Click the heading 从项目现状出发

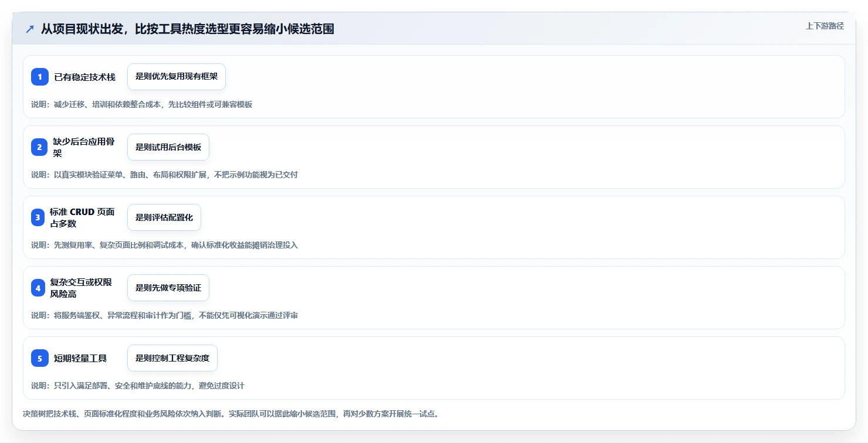point(187,29)
